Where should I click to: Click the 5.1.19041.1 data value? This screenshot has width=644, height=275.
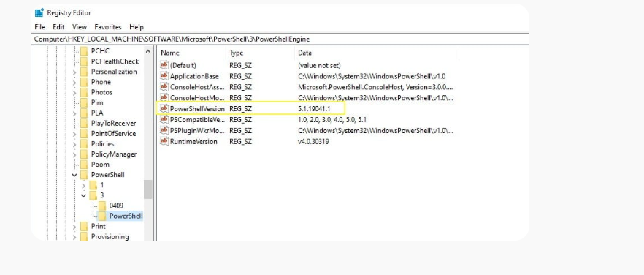tap(314, 109)
